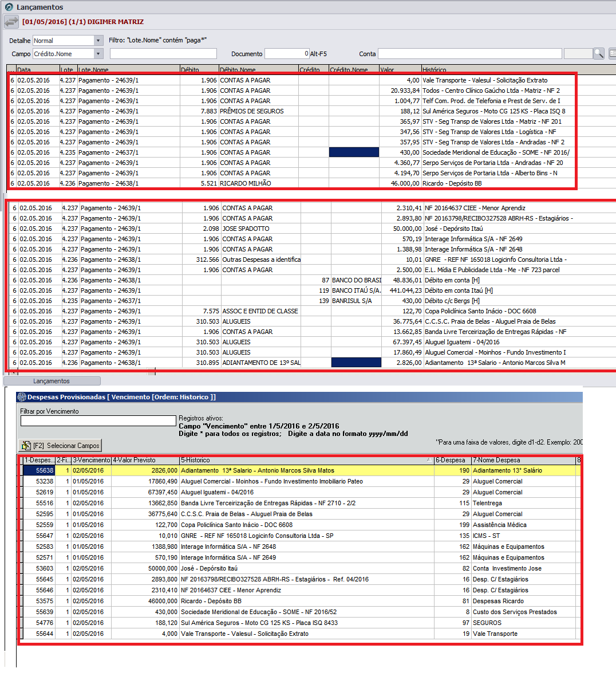
Task: Click the Despesas Ricardo expense name cell
Action: 524,601
